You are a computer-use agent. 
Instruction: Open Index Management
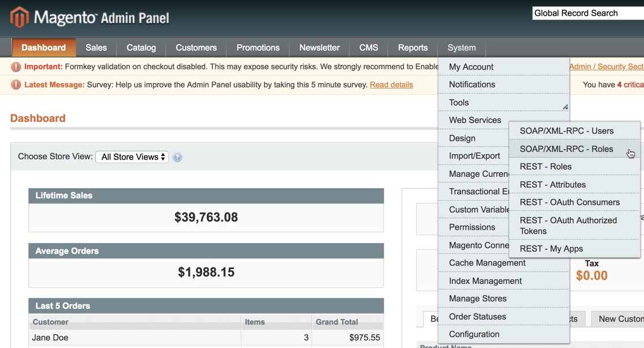tap(504, 281)
